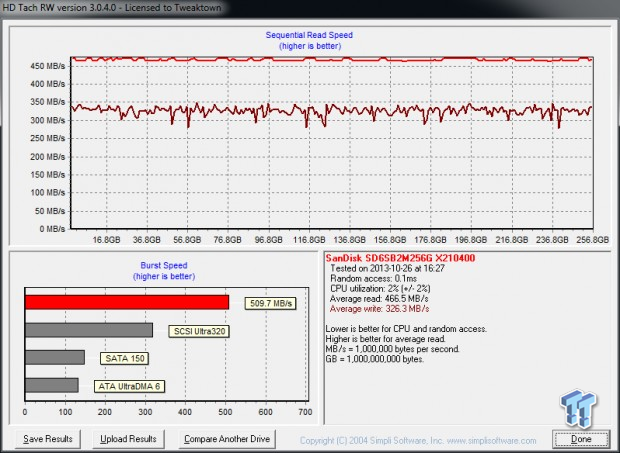620x453 pixels.
Task: Click the SATA 150 gray bar
Action: coord(55,357)
